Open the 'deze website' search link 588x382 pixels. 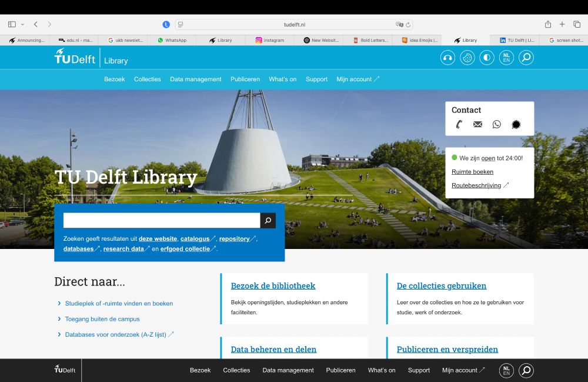point(158,238)
